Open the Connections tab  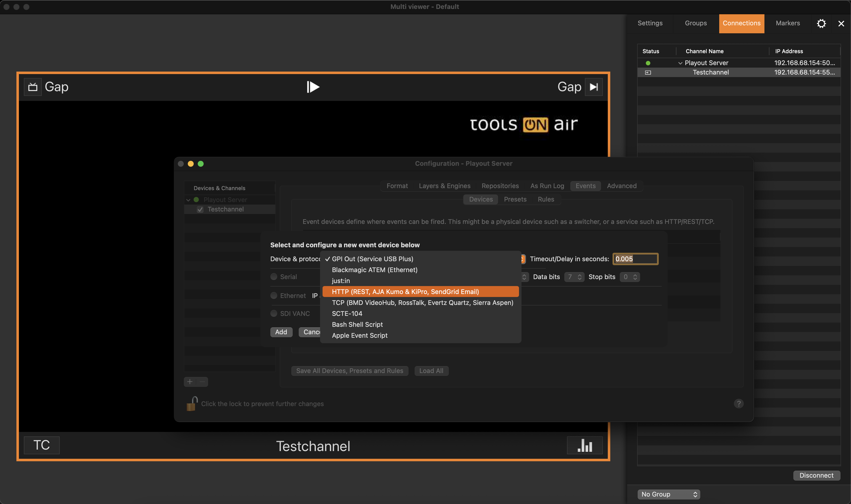click(742, 23)
